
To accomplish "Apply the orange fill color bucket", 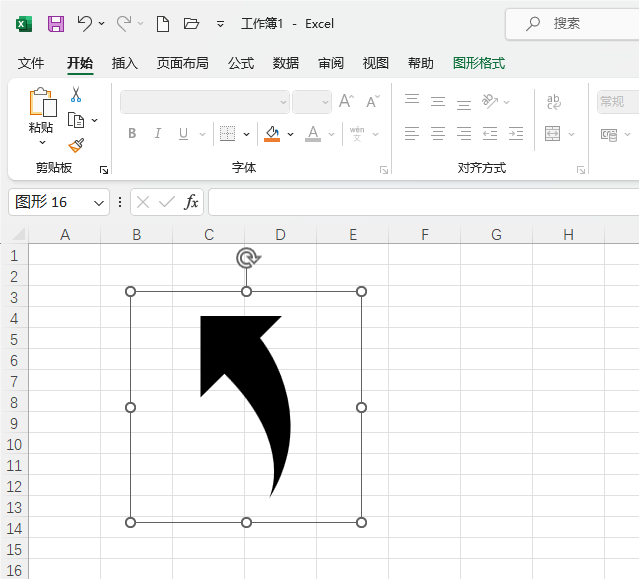I will click(272, 133).
